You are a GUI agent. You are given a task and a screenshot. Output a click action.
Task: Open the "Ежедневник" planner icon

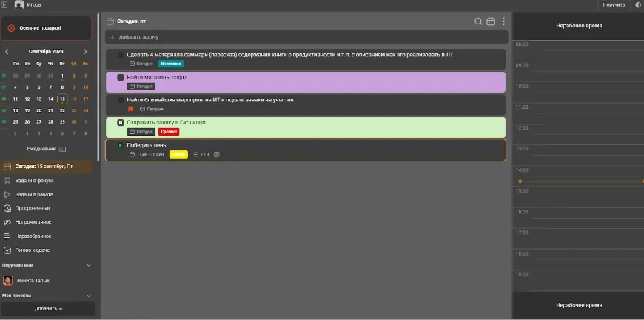click(63, 149)
